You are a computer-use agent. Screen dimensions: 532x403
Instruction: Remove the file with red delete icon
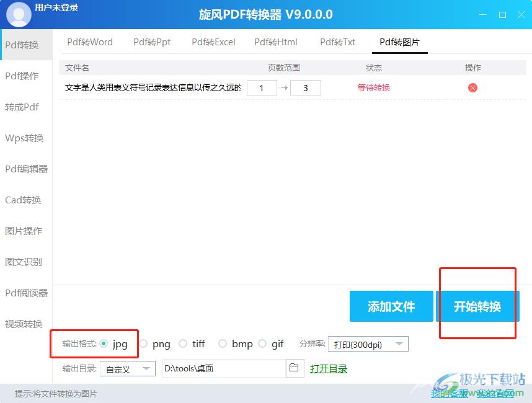(472, 88)
